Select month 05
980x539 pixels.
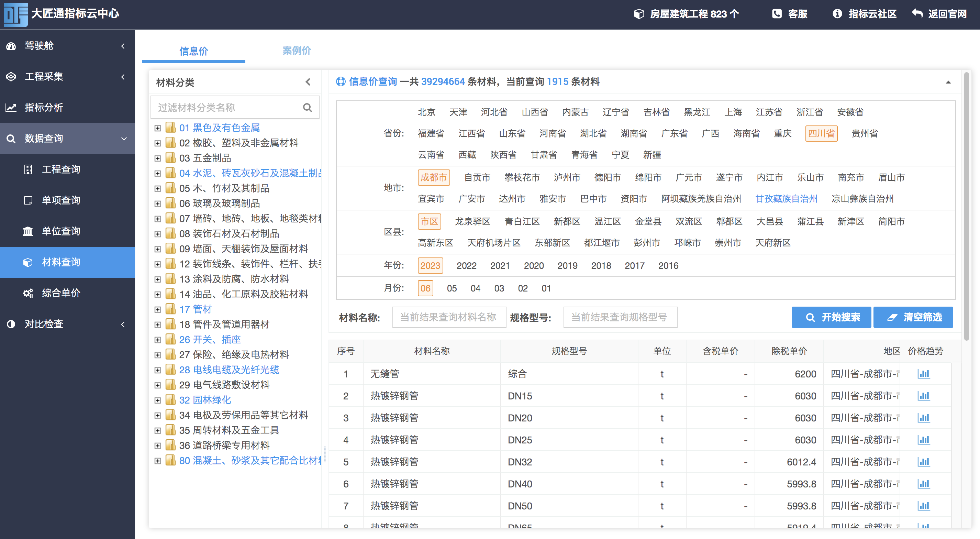pyautogui.click(x=452, y=288)
